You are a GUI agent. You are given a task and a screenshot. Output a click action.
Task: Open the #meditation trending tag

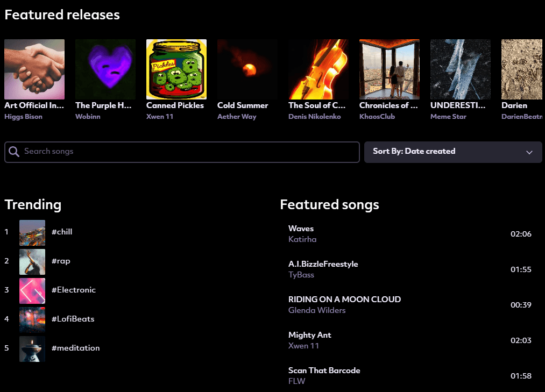75,348
